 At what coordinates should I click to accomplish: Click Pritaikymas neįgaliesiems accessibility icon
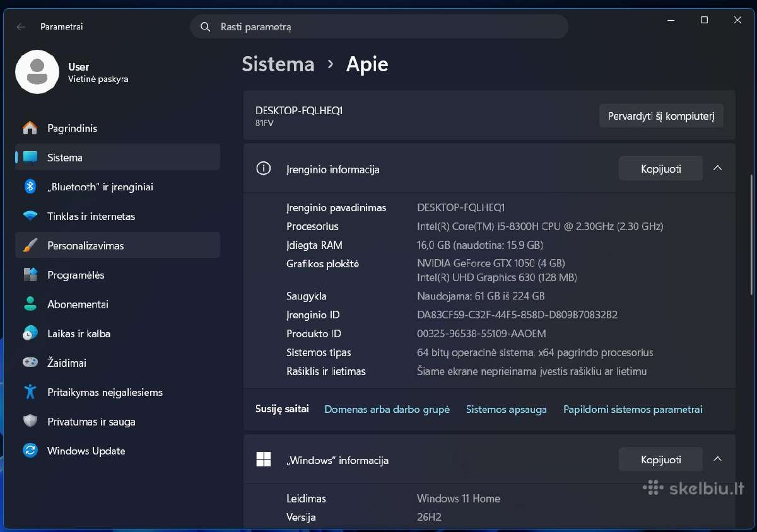coord(30,392)
